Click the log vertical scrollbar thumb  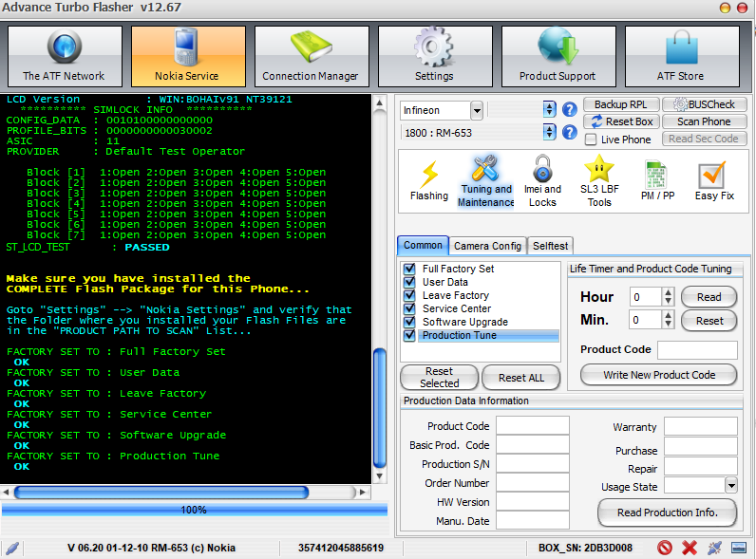point(380,408)
